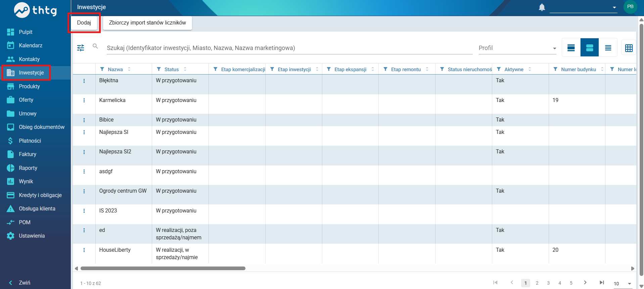
Task: Filter the Etap ekspansji column
Action: [329, 69]
